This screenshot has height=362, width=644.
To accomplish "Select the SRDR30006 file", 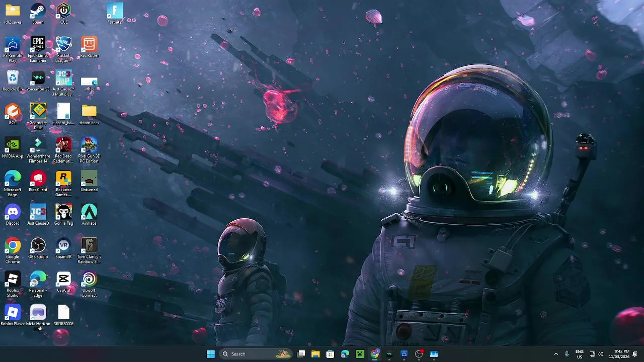I will coord(63,315).
